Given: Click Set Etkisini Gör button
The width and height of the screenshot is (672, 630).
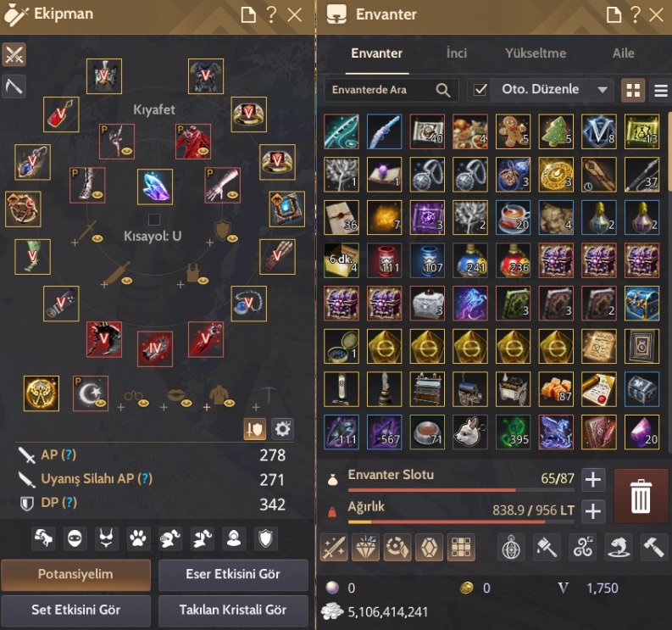Looking at the screenshot, I should click(76, 610).
